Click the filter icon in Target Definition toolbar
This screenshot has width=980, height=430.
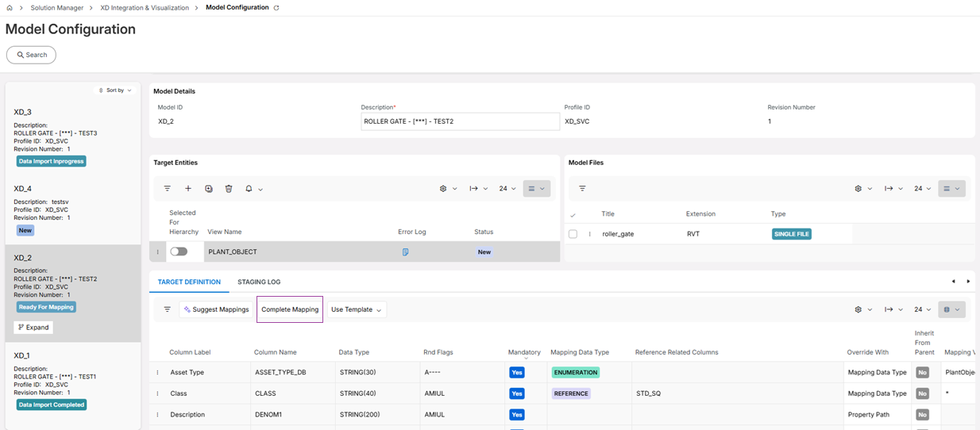(167, 309)
